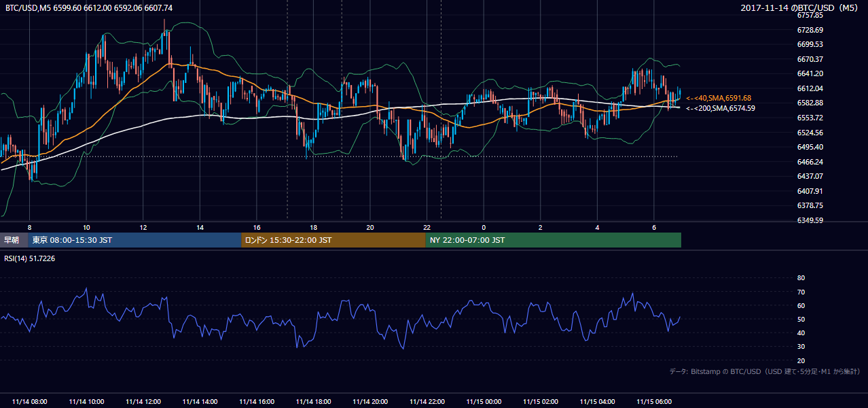The height and width of the screenshot is (408, 868).
Task: Select the 早朝 session bar
Action: [14, 240]
